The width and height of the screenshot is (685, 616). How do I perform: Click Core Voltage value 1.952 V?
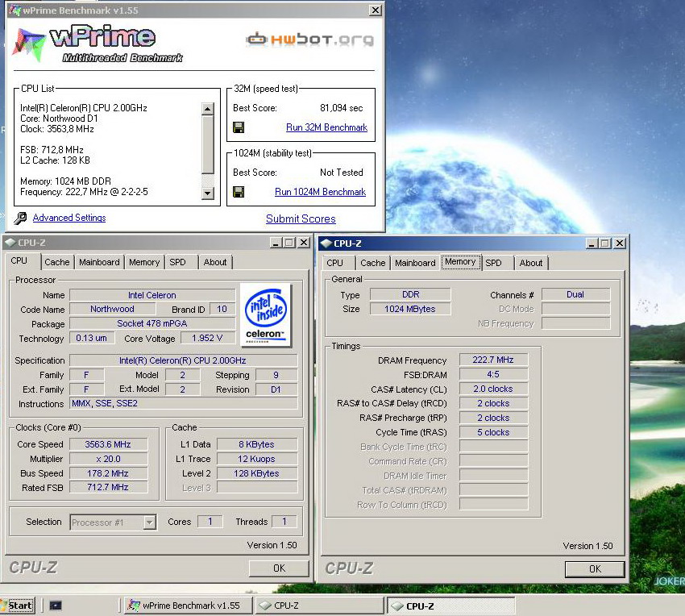(207, 338)
